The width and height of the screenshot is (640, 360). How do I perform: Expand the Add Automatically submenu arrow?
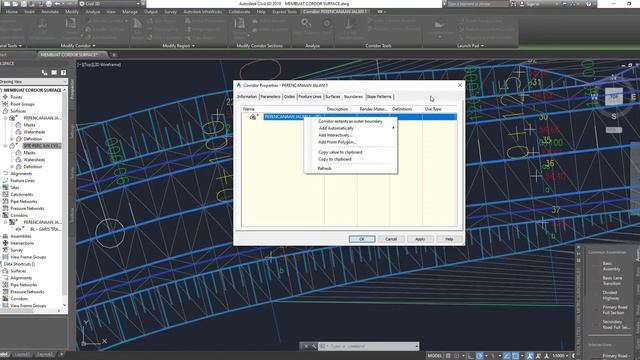point(393,128)
